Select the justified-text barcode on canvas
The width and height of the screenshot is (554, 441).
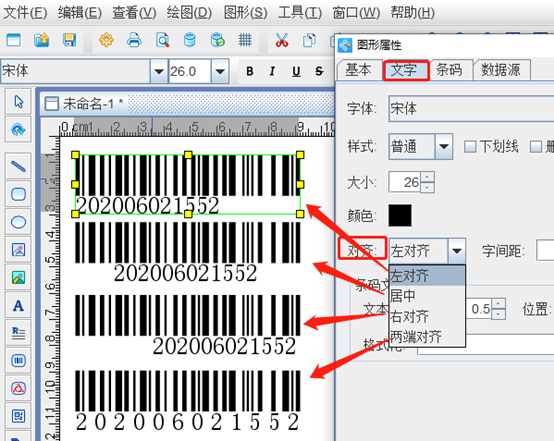point(188,401)
